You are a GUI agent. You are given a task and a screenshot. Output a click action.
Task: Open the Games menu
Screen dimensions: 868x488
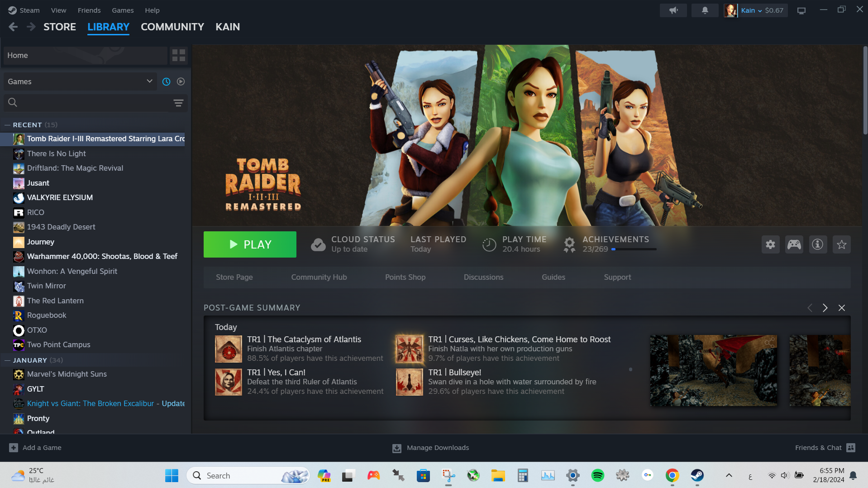(x=123, y=10)
